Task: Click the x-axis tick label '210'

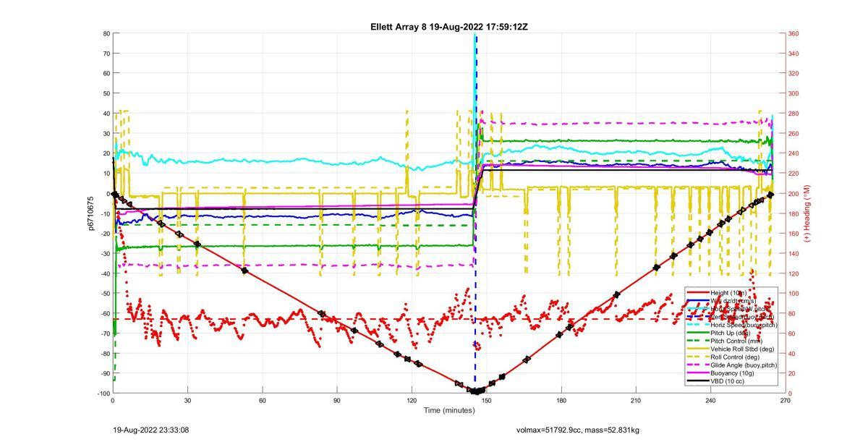Action: (636, 400)
